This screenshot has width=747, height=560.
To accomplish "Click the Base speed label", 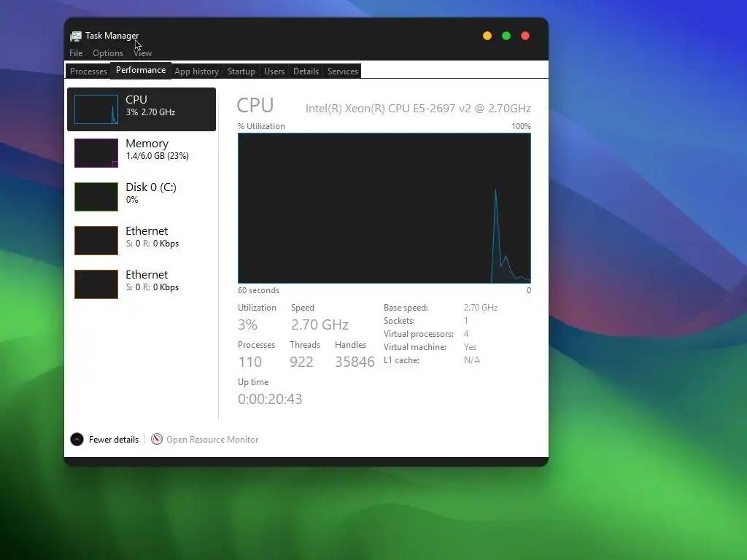I will [406, 308].
